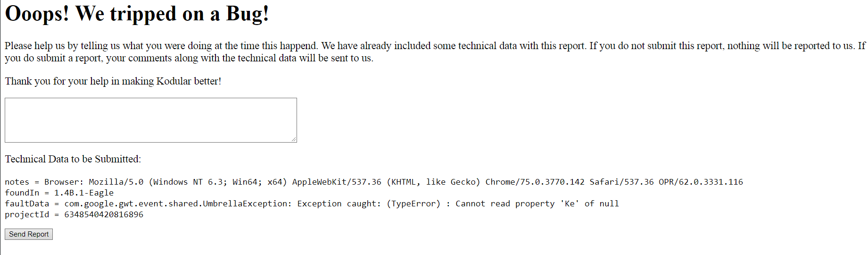Image resolution: width=868 pixels, height=255 pixels.
Task: Click the text area resize handle
Action: point(294,139)
